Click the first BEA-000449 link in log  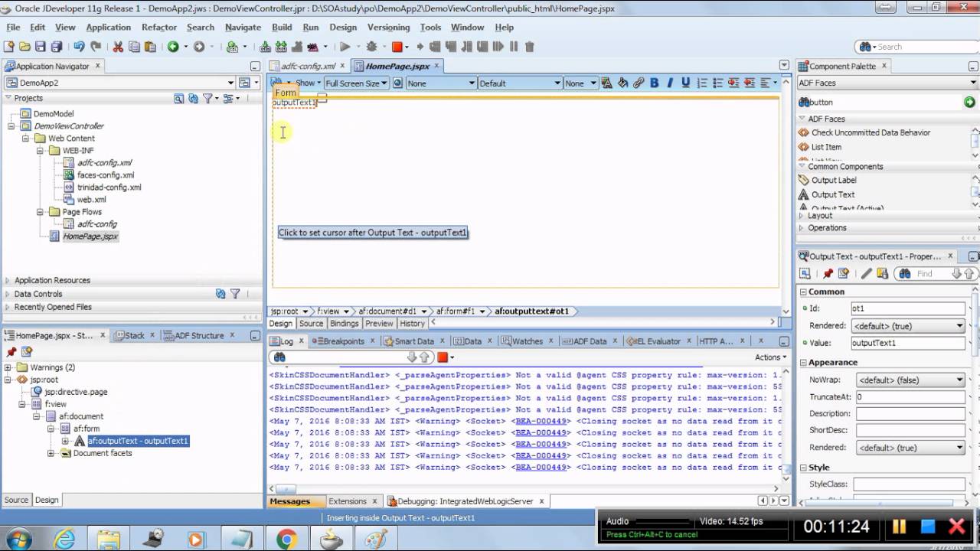click(541, 421)
